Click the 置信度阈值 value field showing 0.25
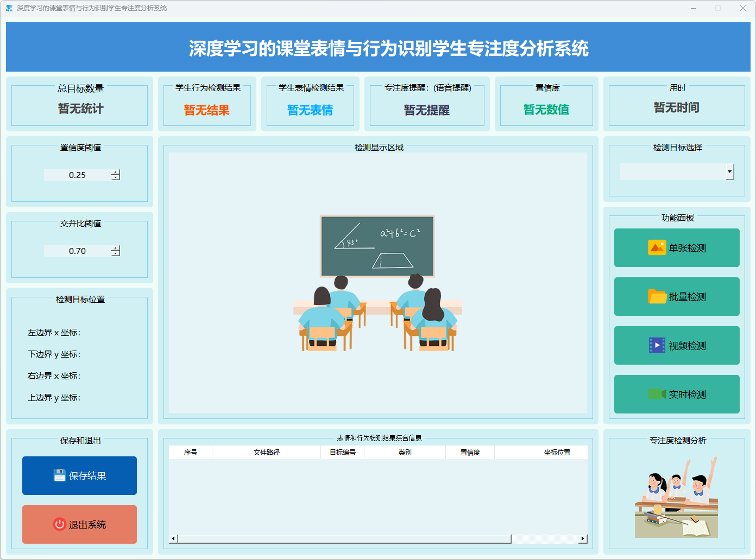Screen dimensions: 756x560 coord(77,175)
